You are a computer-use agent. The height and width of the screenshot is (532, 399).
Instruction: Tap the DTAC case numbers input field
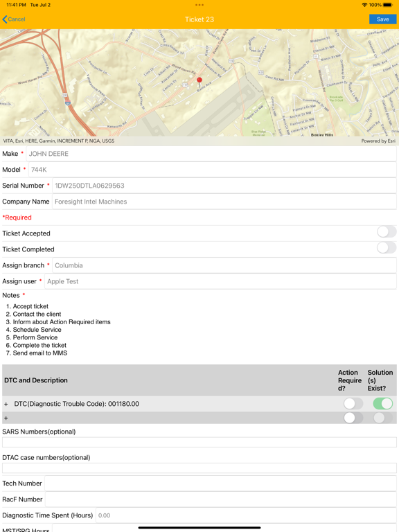coord(199,468)
